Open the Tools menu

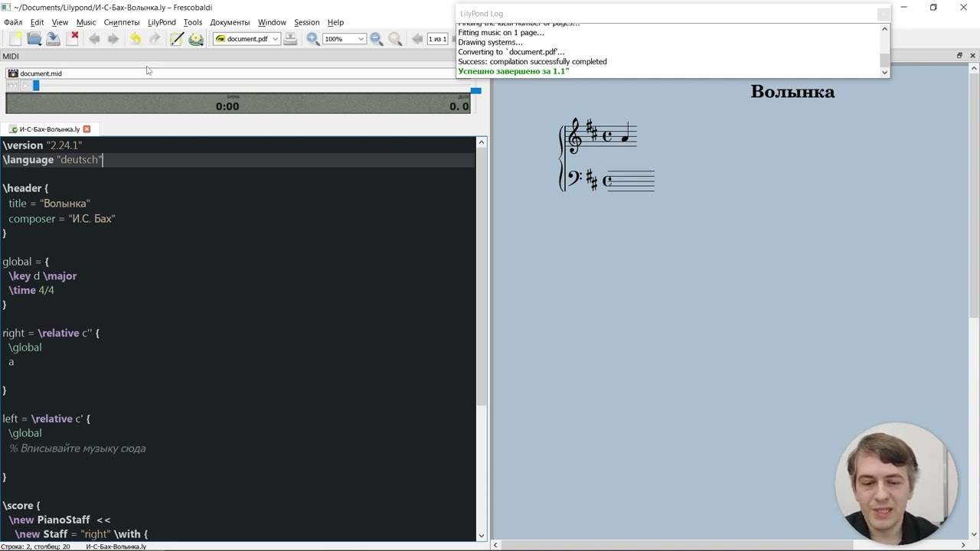tap(193, 22)
